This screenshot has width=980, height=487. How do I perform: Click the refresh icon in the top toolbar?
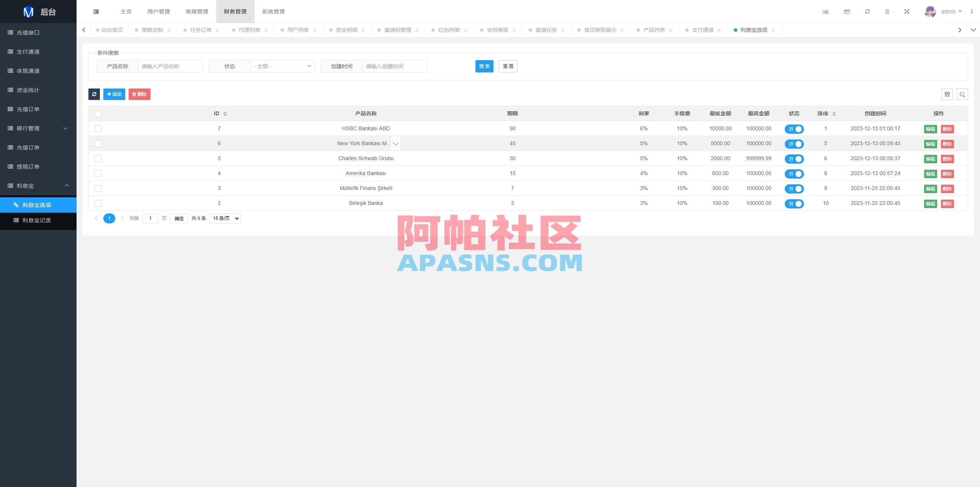pos(867,11)
